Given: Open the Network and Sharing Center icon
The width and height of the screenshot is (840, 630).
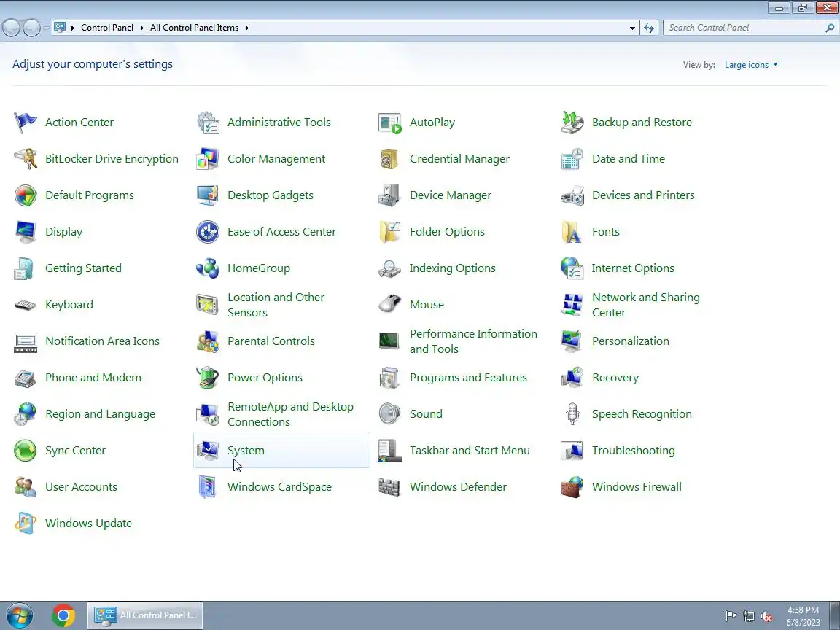Looking at the screenshot, I should (572, 305).
